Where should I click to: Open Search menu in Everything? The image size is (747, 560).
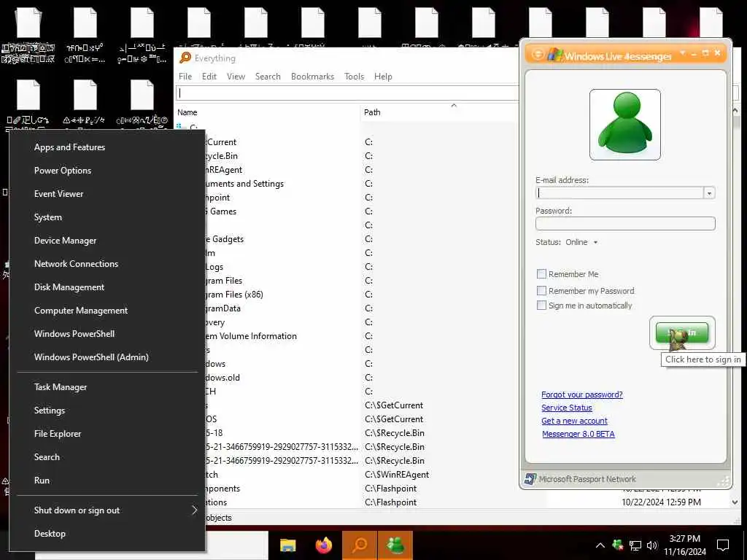point(268,76)
